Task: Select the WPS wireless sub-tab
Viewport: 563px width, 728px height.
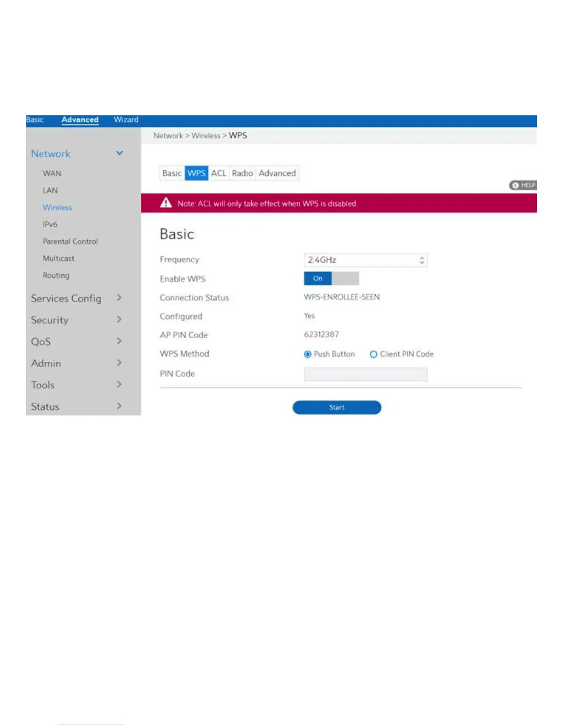Action: coord(196,173)
